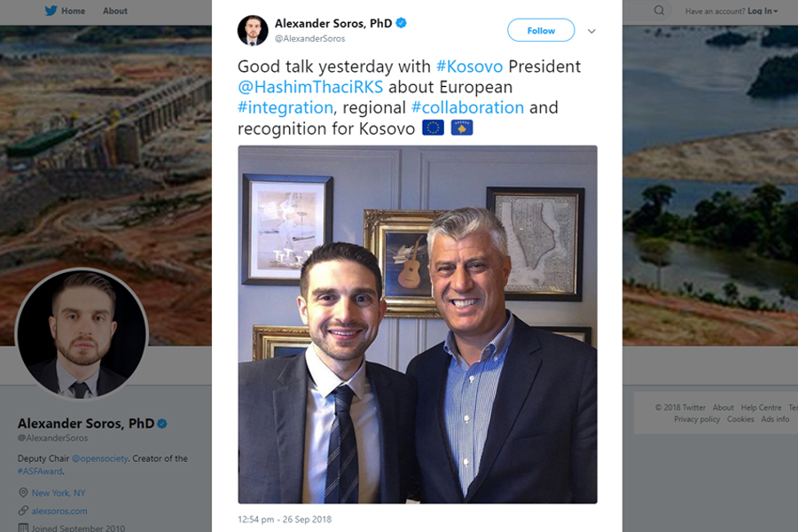Open the large profile picture in sidebar
This screenshot has width=798, height=532.
tap(82, 334)
